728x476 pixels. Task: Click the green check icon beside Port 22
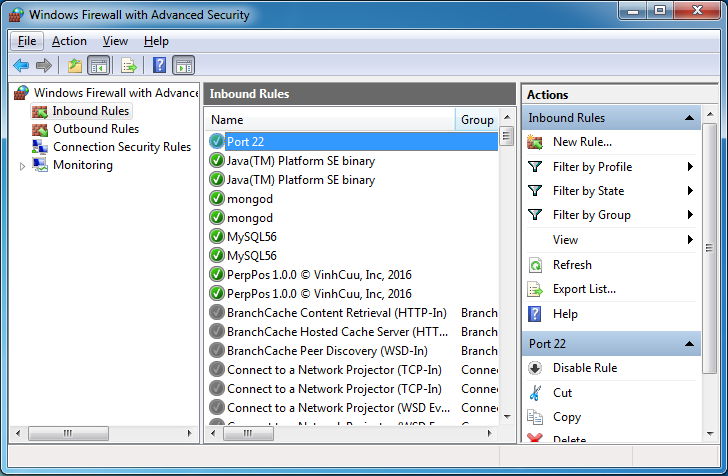click(217, 141)
